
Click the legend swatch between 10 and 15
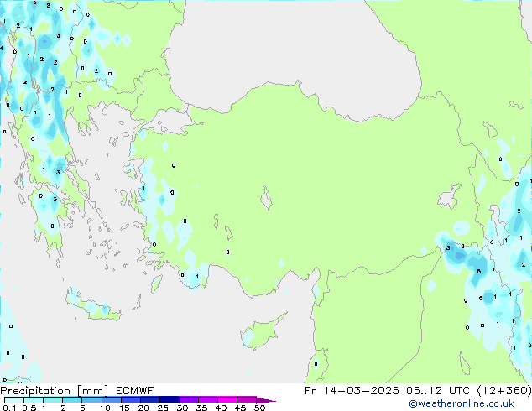(x=111, y=400)
